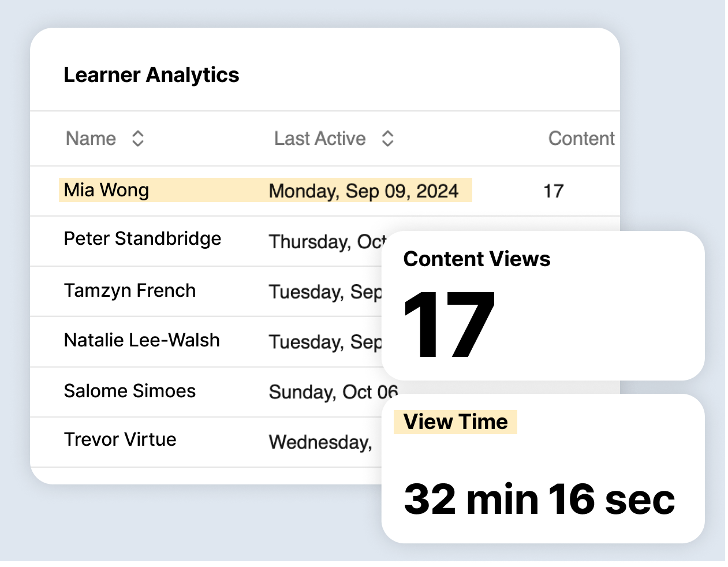Sort by Name column arrows icon
Image resolution: width=728 pixels, height=567 pixels.
(137, 139)
